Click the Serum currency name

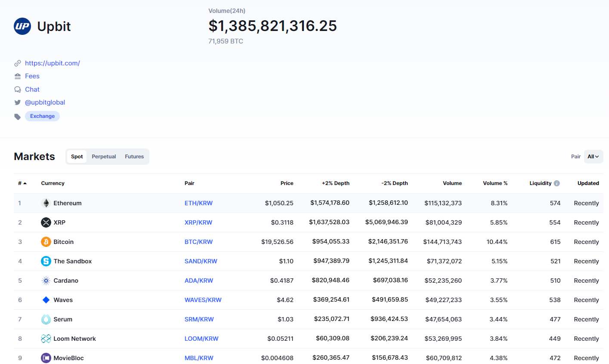[63, 319]
